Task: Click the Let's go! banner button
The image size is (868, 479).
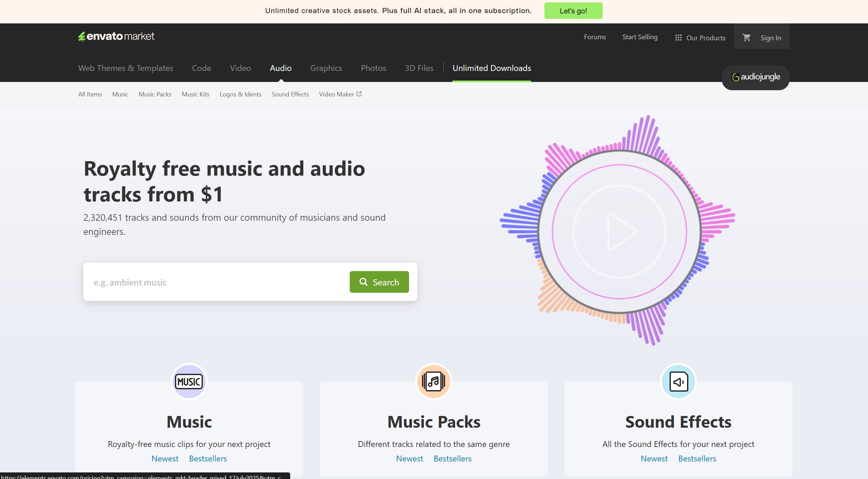Action: 573,11
